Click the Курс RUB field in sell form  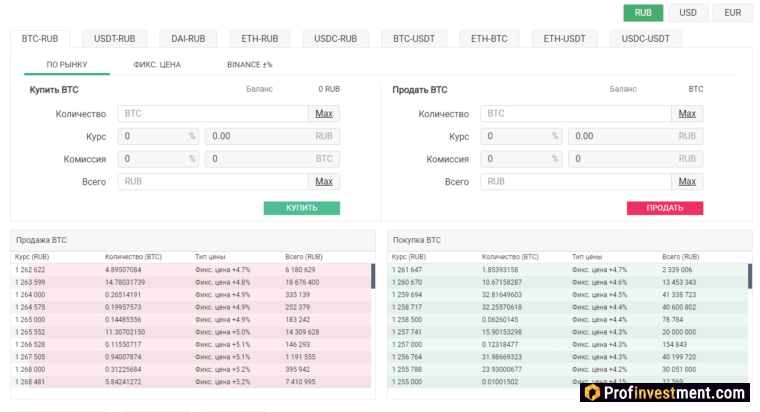click(x=635, y=136)
